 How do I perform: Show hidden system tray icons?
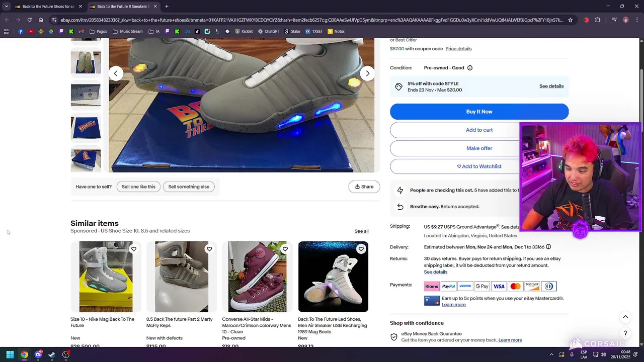pos(551,354)
